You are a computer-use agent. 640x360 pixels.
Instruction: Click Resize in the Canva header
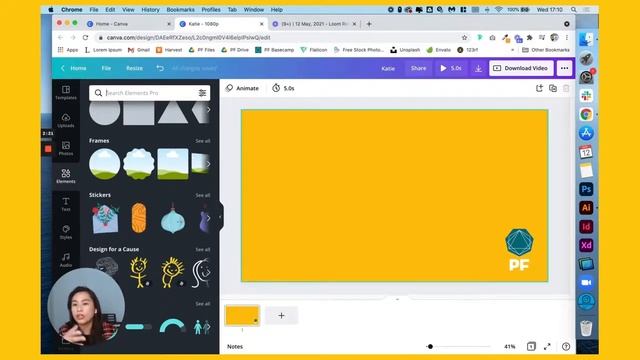click(x=134, y=68)
